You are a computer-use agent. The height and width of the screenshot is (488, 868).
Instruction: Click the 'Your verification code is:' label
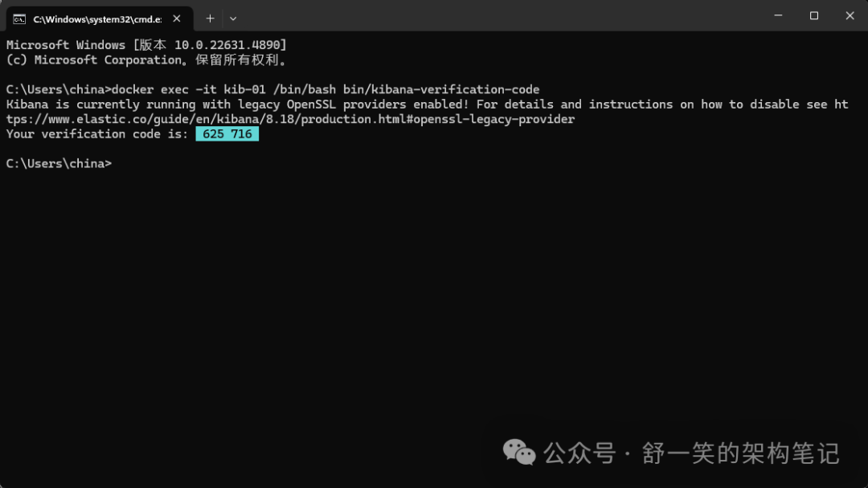pyautogui.click(x=97, y=134)
